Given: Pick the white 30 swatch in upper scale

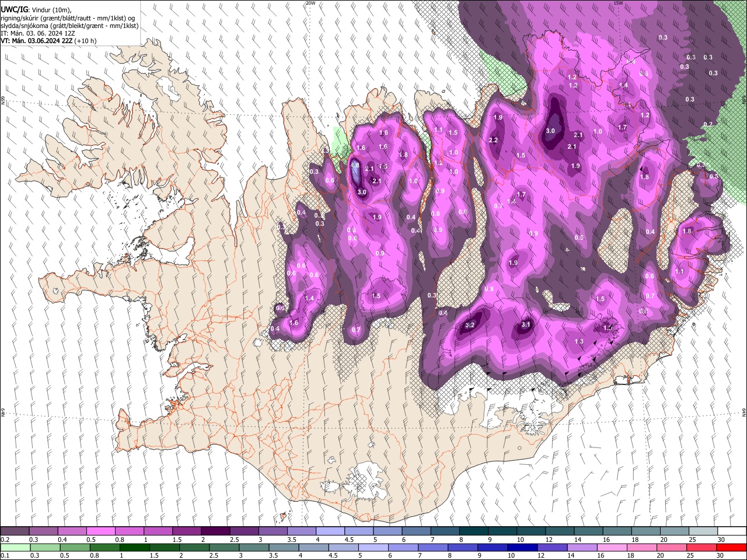Looking at the screenshot, I should (x=732, y=531).
